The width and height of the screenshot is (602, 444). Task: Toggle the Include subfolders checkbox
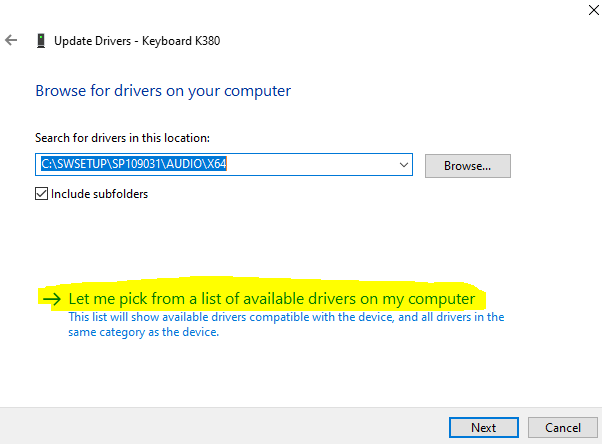(x=41, y=194)
